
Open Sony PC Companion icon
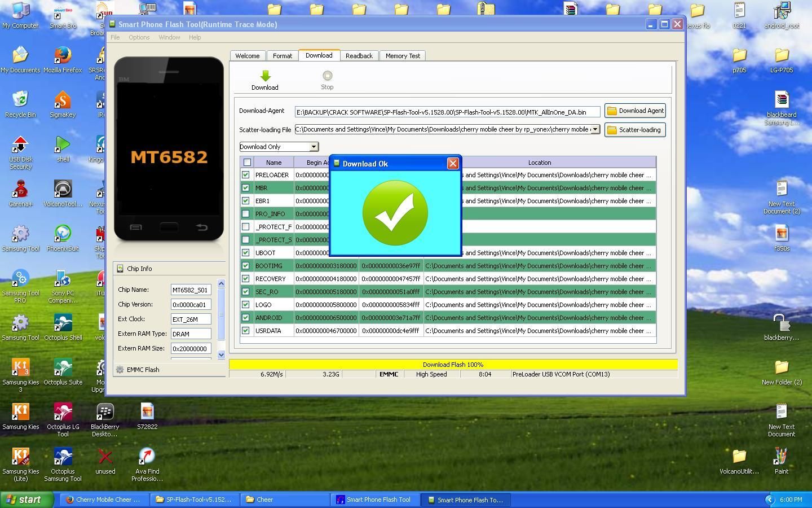(x=63, y=286)
